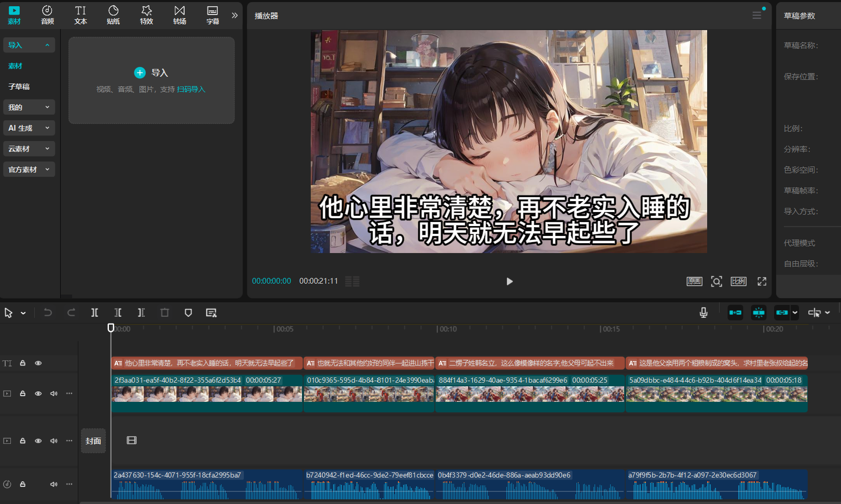Select the 884f14a3 video clip
Screen dimensions: 841x504
click(530, 393)
